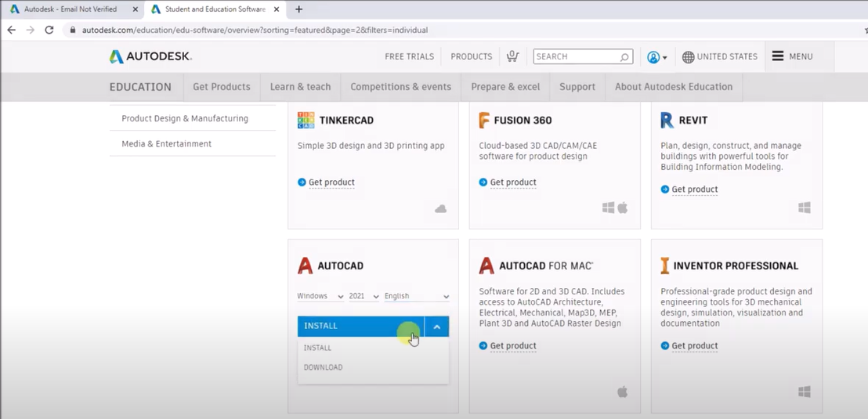Screen dimensions: 868x419
Task: Switch to Autodesk Email Not Verified tab
Action: tap(71, 9)
